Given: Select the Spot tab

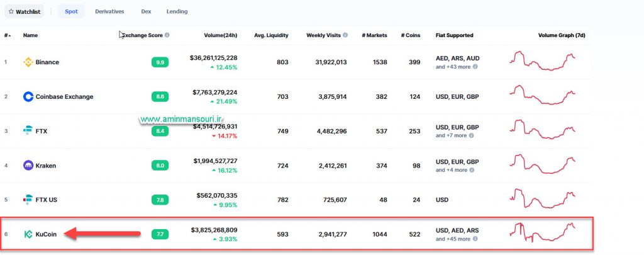Looking at the screenshot, I should pyautogui.click(x=71, y=11).
